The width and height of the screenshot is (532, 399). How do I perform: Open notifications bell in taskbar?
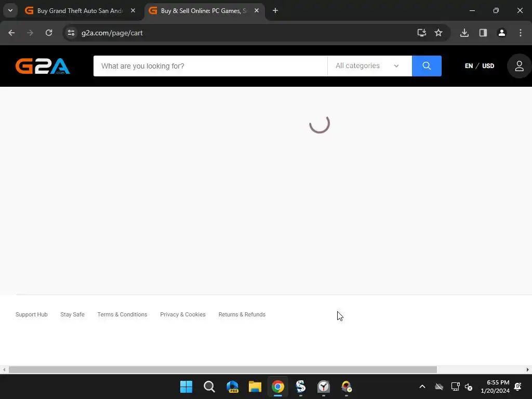tap(518, 387)
